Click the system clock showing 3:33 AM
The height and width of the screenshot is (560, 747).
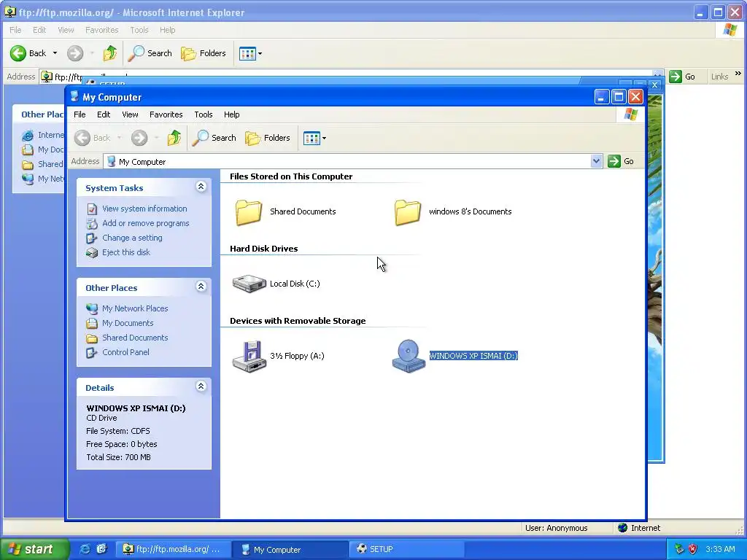coord(720,549)
